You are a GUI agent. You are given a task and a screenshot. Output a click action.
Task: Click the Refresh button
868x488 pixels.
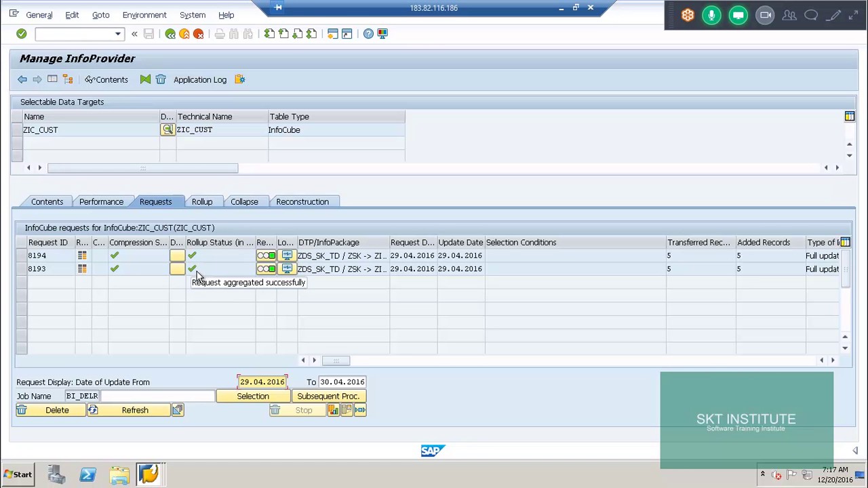128,411
